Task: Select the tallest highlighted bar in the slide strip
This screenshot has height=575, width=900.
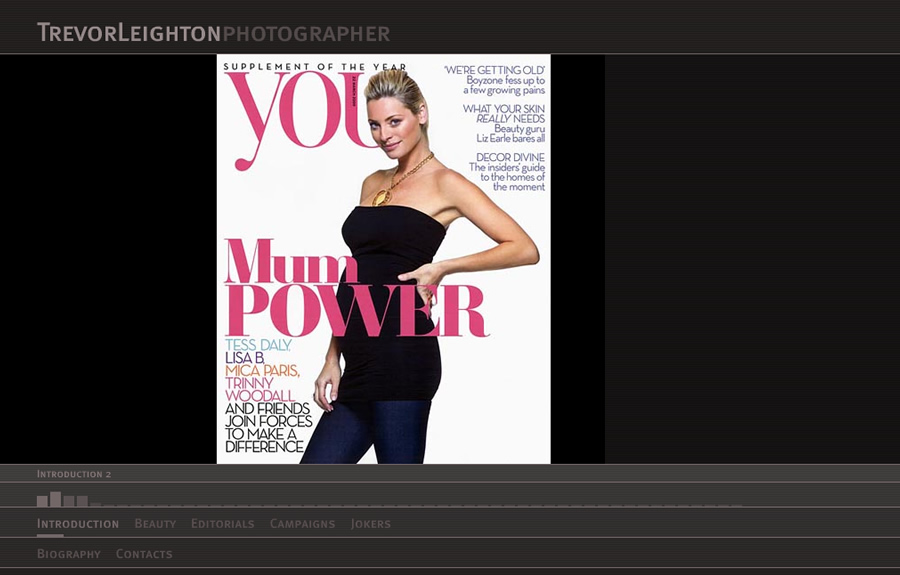Action: pyautogui.click(x=56, y=499)
